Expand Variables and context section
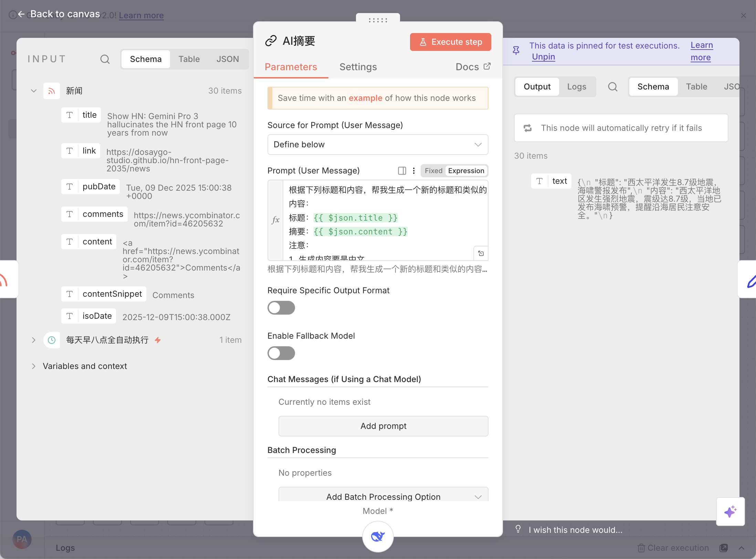 click(x=33, y=366)
